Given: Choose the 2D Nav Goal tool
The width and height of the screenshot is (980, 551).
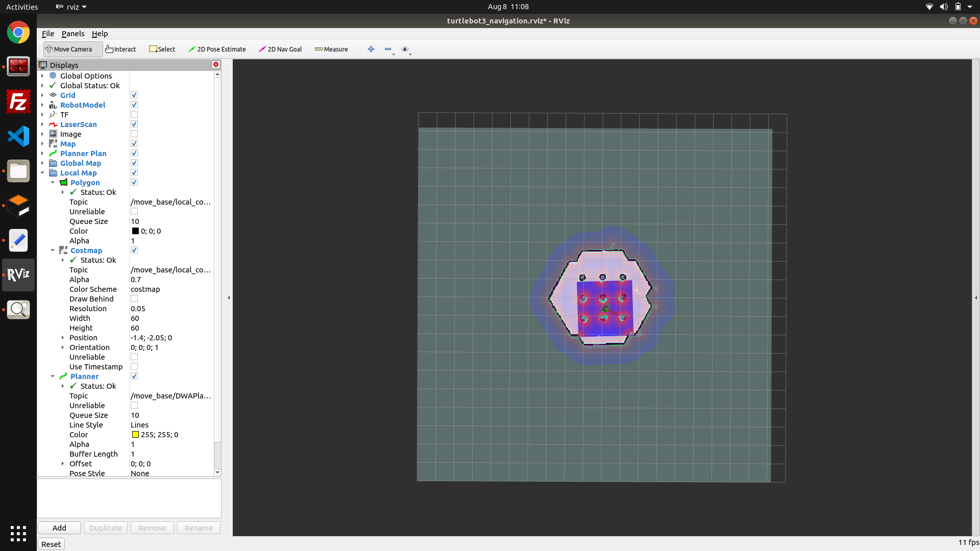Looking at the screenshot, I should pos(280,49).
